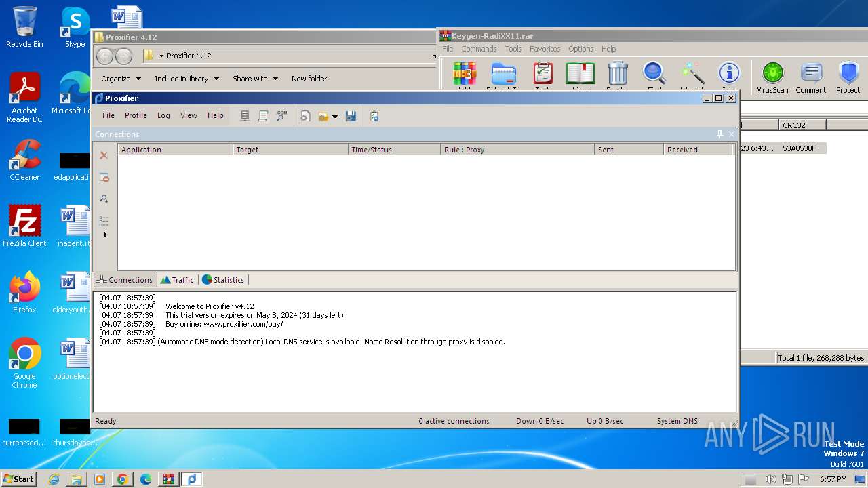868x488 pixels.
Task: Click the list view icon in Connections sidebar
Action: (104, 221)
